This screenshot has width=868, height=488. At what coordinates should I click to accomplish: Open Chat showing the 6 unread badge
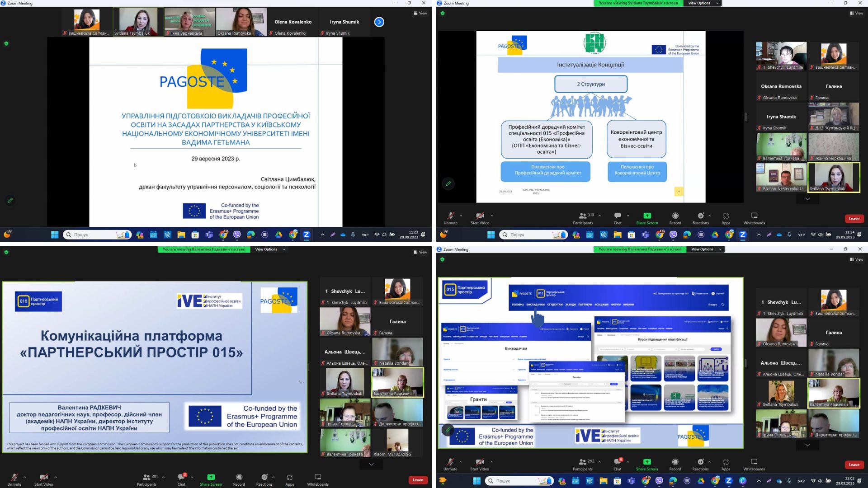coord(618,464)
